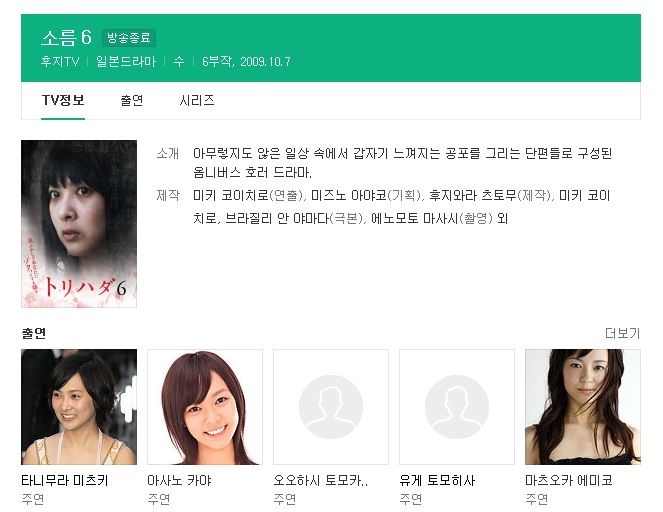Open the トリハダ6 drama poster image
Screen dimensions: 663x512
[79, 224]
